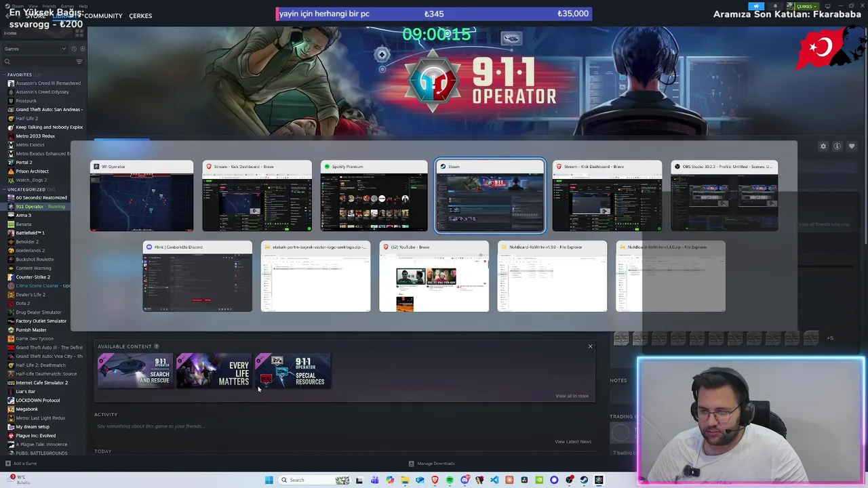This screenshot has height=488, width=868.
Task: Open the COMMUNITY tab in Steam
Action: [103, 16]
